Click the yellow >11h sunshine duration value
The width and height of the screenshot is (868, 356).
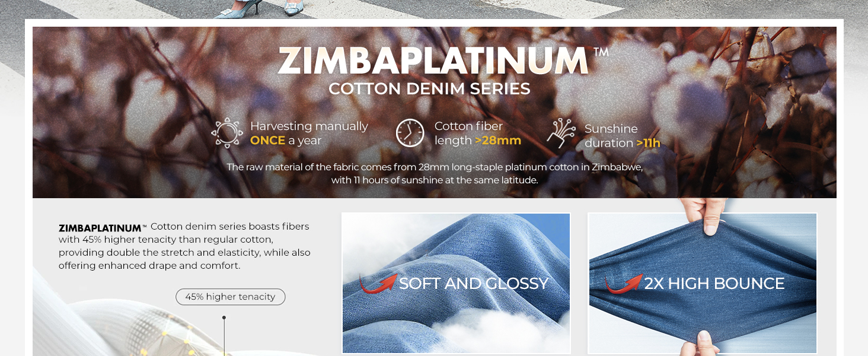[648, 143]
